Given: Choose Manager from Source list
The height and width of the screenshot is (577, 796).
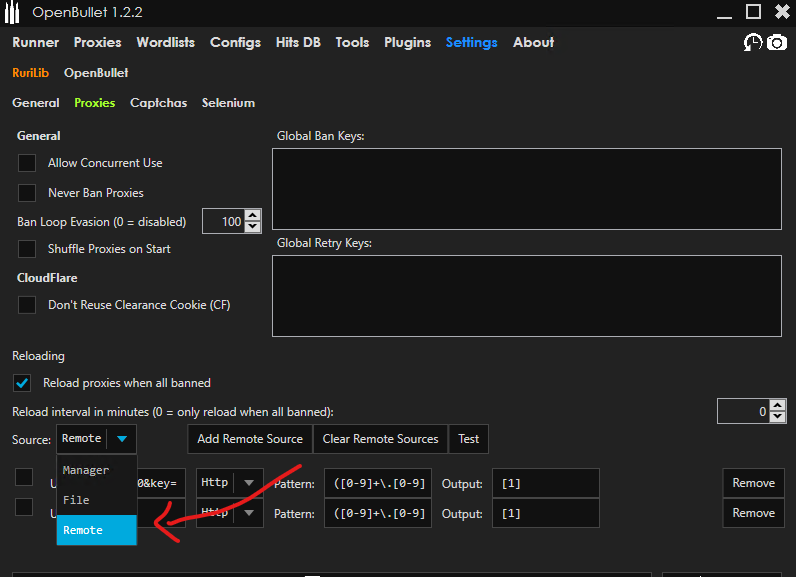Looking at the screenshot, I should click(x=96, y=470).
